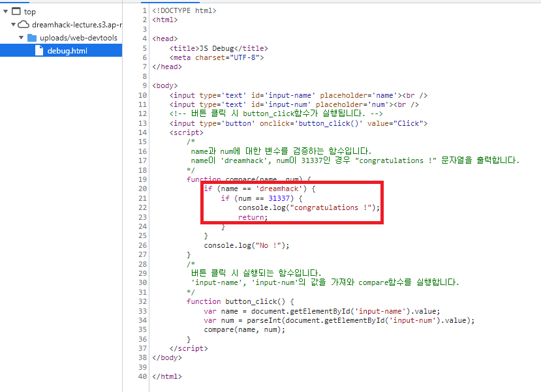Click onclick='button_click()' attribute text
541x392 pixels.
click(311, 123)
